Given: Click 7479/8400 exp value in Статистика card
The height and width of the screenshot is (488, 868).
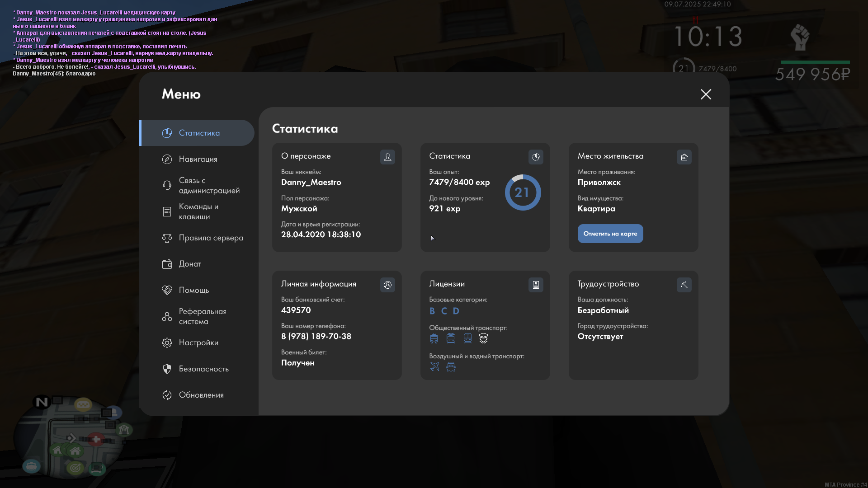Looking at the screenshot, I should (459, 183).
